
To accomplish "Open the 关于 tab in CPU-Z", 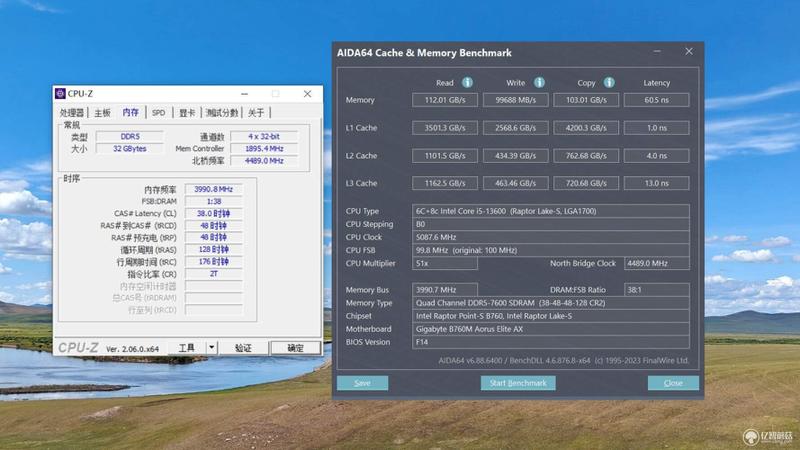I will coord(256,113).
